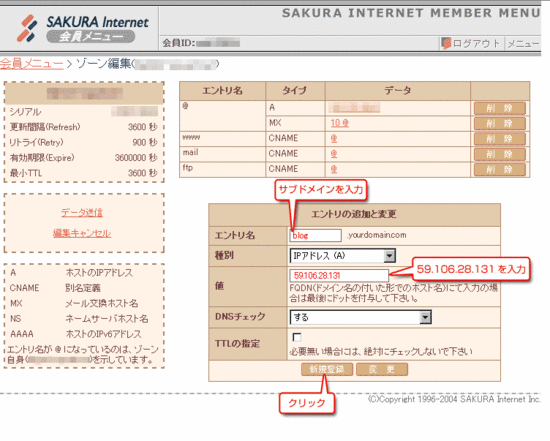Screen dimensions: 550x441
Task: Click the エントリ名 column header
Action: coord(222,91)
